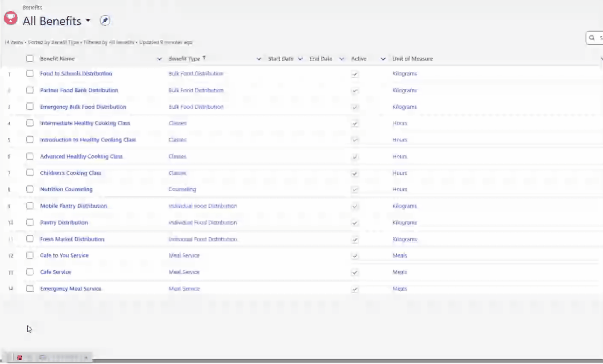Click the horizontal scrollbar at the bottom
This screenshot has height=364, width=603.
(x=347, y=361)
